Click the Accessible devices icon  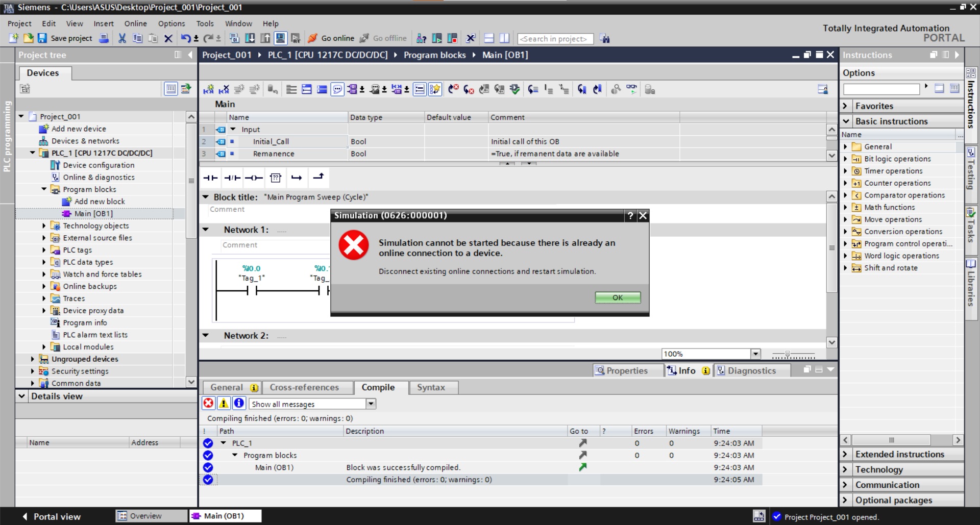[422, 38]
